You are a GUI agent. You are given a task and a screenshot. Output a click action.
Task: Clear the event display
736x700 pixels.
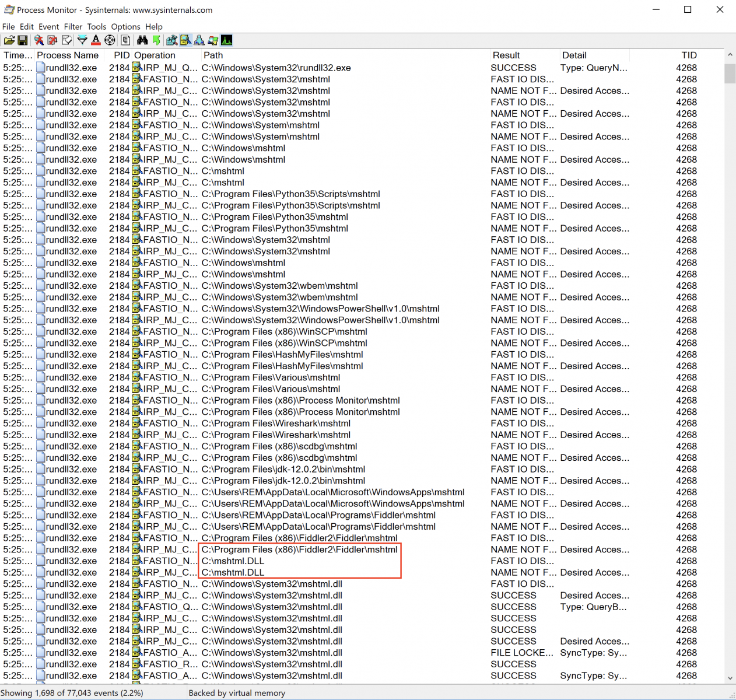click(x=67, y=40)
